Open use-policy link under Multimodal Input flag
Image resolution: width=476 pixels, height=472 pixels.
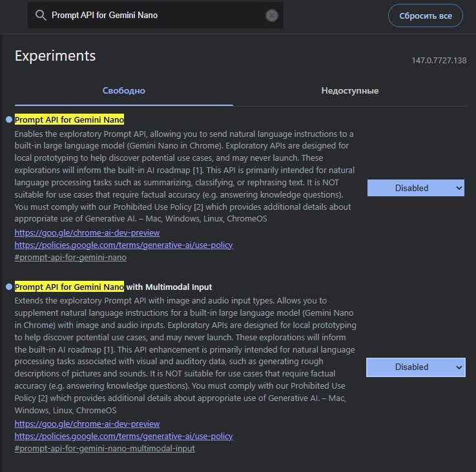click(123, 436)
